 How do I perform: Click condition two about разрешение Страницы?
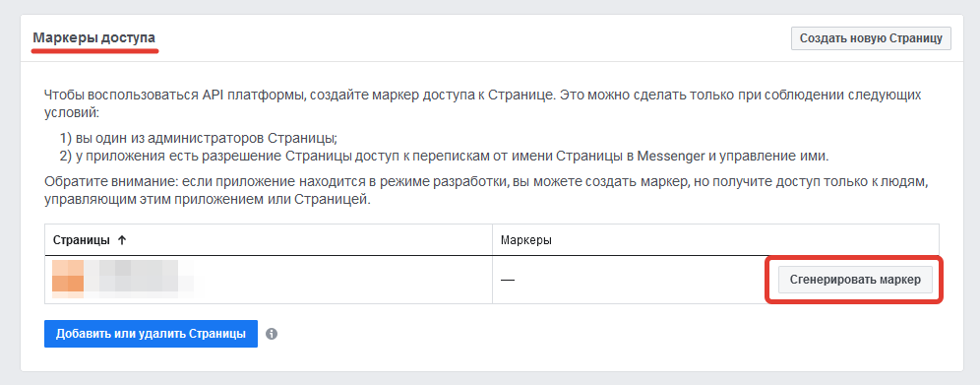(x=445, y=157)
